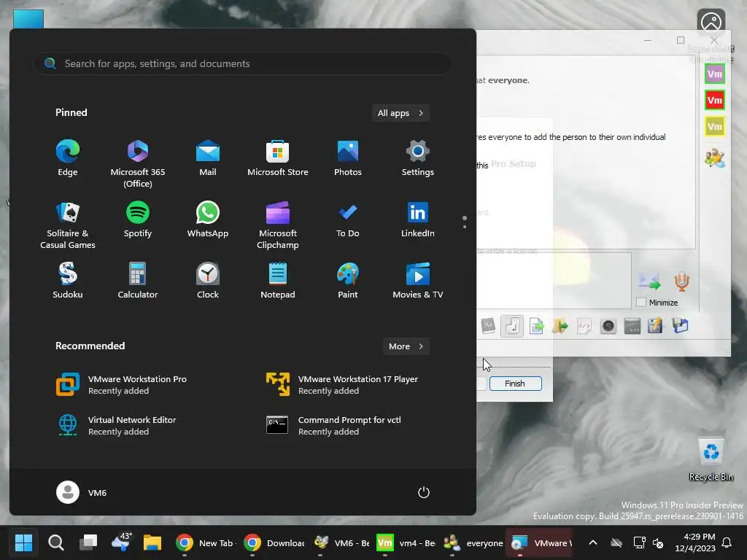Screen dimensions: 747x560
Task: Click the muted volume tray icon
Action: coord(658,542)
